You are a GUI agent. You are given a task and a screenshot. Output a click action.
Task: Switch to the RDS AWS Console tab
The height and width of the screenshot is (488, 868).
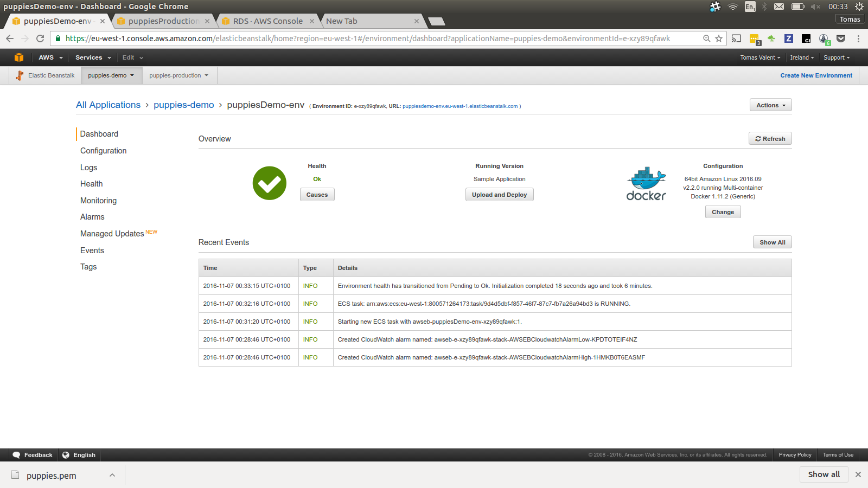267,21
